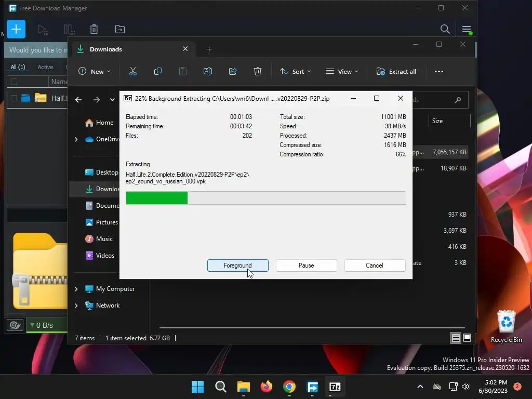Screen dimensions: 532x399
Task: Open the FDM hamburger menu
Action: [x=467, y=30]
